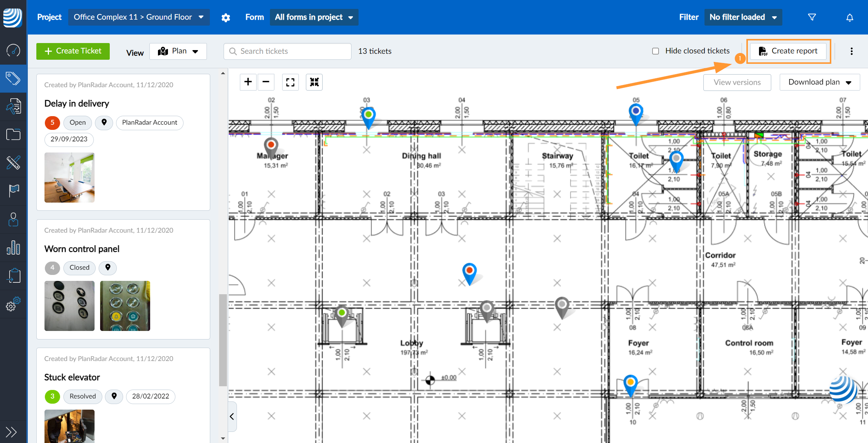The height and width of the screenshot is (443, 868).
Task: Open the statistics bar chart sidebar icon
Action: click(13, 247)
